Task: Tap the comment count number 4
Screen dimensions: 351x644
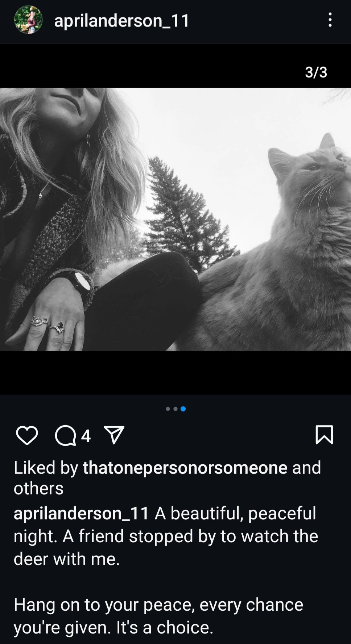Action: point(85,436)
